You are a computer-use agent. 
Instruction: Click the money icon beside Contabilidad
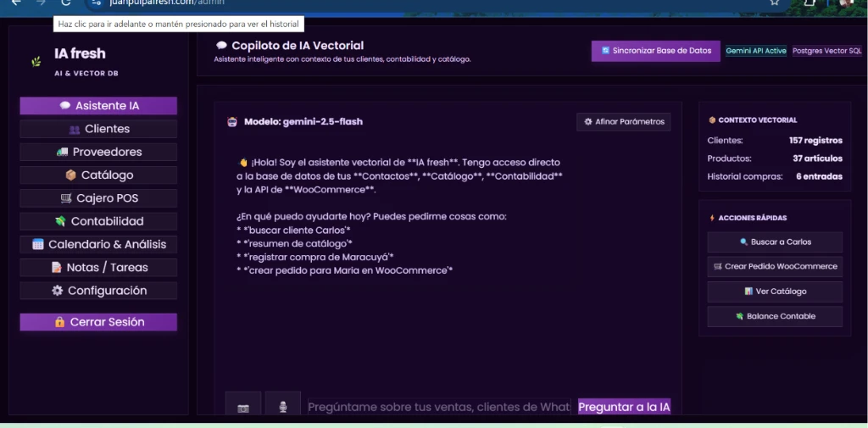click(60, 221)
